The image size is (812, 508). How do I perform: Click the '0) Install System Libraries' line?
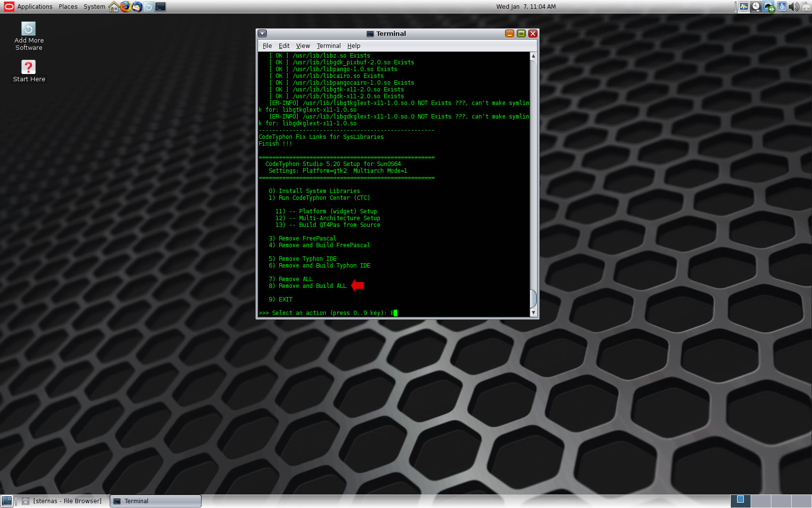[314, 191]
